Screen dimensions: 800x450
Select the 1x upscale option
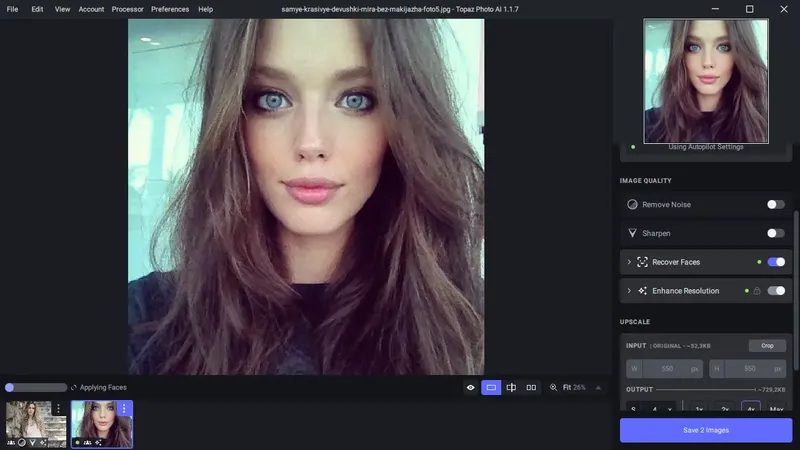(x=699, y=407)
